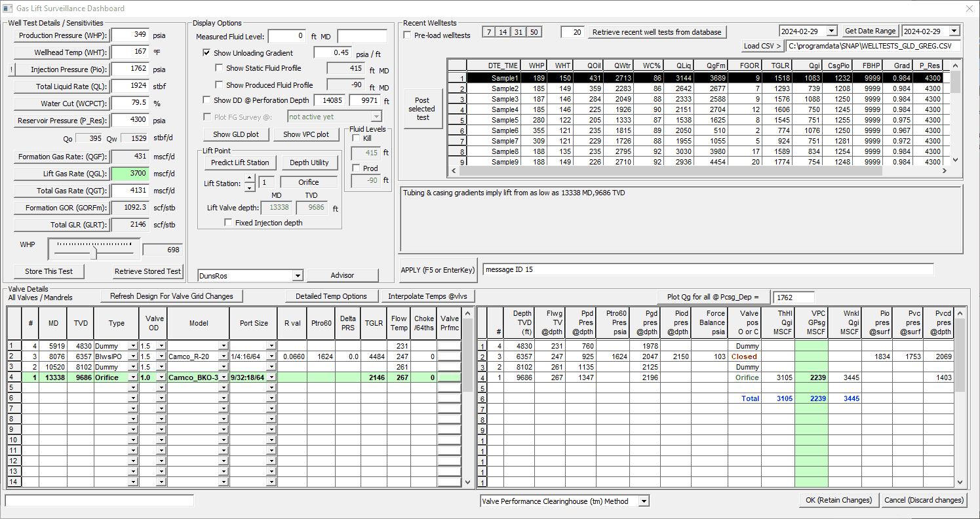Open the DunsRos correlation dropdown
The width and height of the screenshot is (980, 519).
pyautogui.click(x=297, y=276)
